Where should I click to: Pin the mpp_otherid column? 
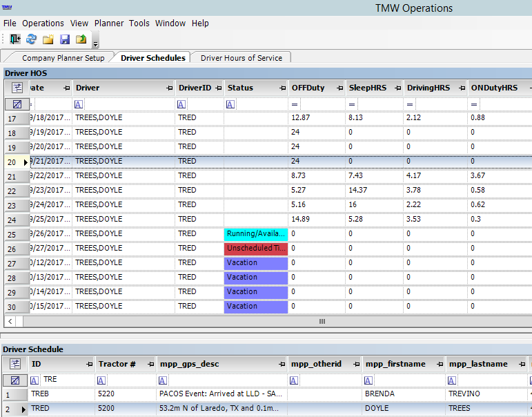click(356, 364)
